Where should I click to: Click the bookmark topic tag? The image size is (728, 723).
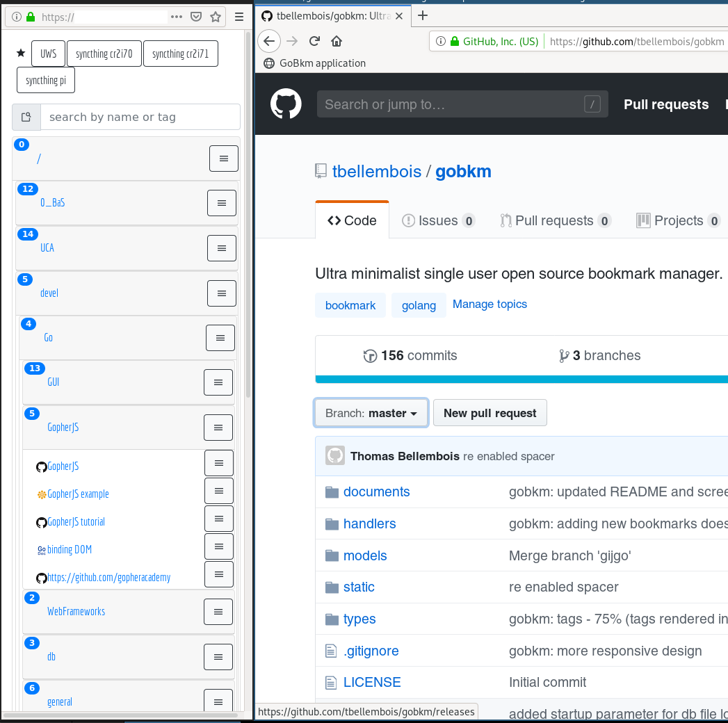point(350,305)
